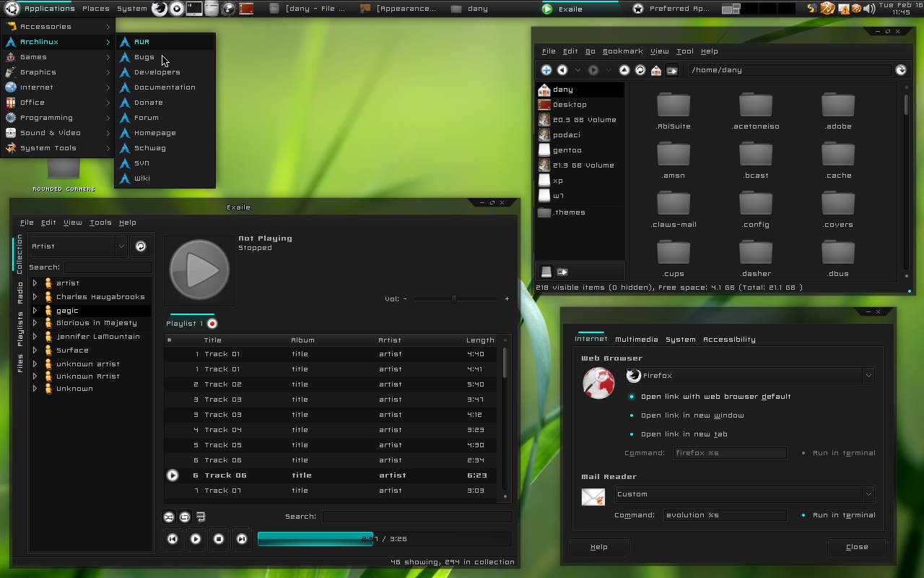
Task: Open Places menu in the top panel
Action: pyautogui.click(x=96, y=9)
